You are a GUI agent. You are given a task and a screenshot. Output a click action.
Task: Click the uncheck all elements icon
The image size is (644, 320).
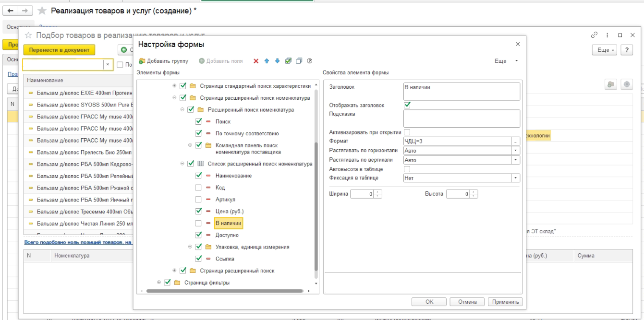tap(299, 61)
